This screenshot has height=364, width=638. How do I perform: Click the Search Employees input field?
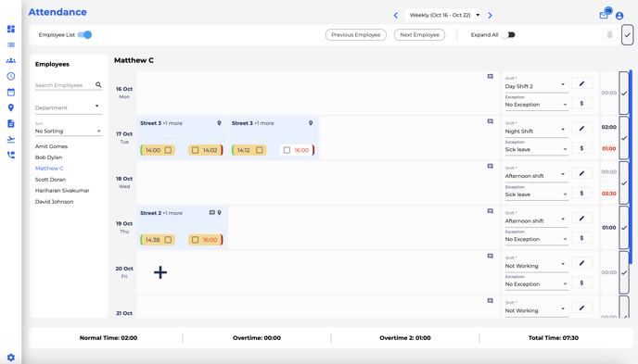coord(64,85)
